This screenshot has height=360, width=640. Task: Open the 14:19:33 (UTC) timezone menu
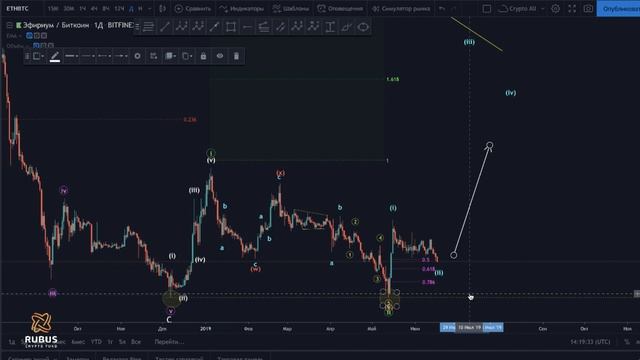tap(590, 342)
